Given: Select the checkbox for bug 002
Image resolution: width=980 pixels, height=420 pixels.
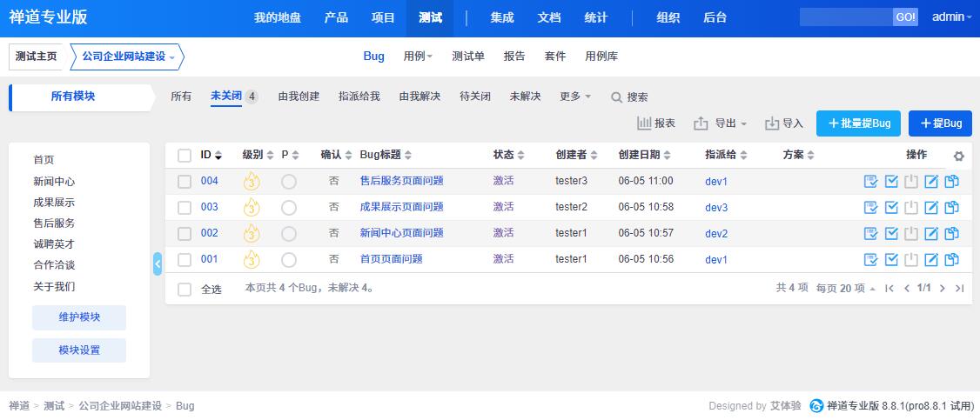Looking at the screenshot, I should tap(185, 234).
